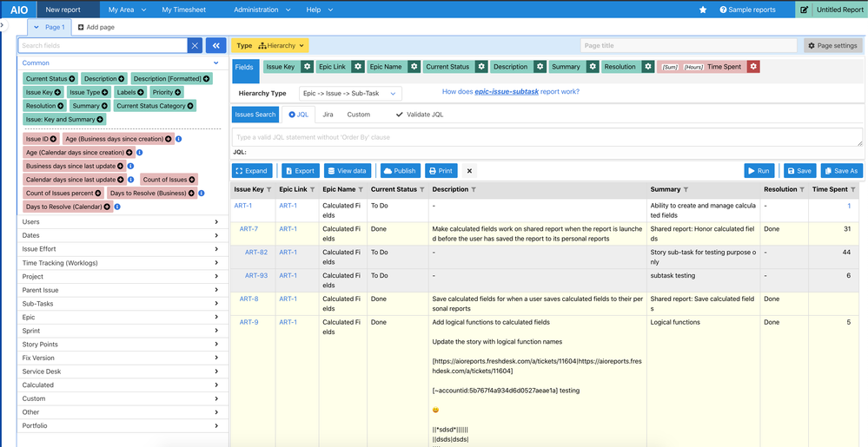Clear search fields using the X icon

[x=195, y=46]
